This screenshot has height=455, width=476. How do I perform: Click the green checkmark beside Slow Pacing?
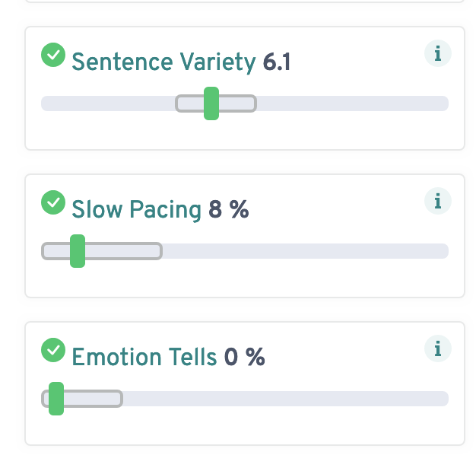(52, 202)
